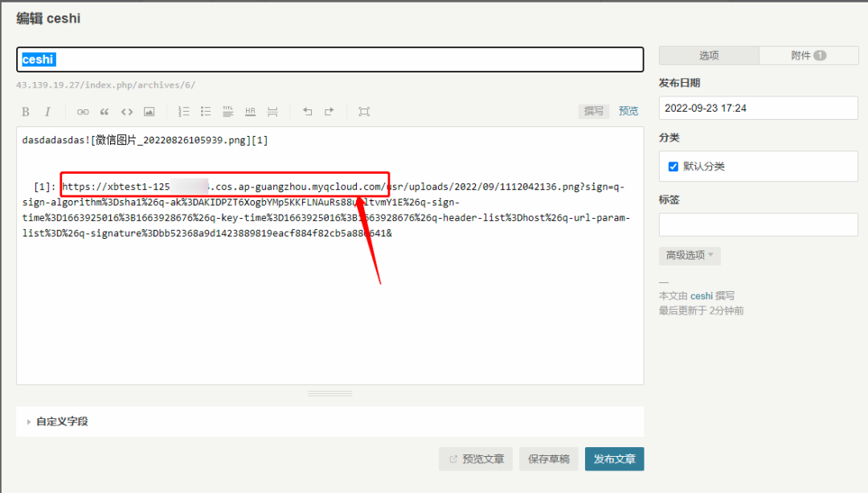Create a numbered list from the toolbar
The height and width of the screenshot is (493, 868).
tap(184, 112)
